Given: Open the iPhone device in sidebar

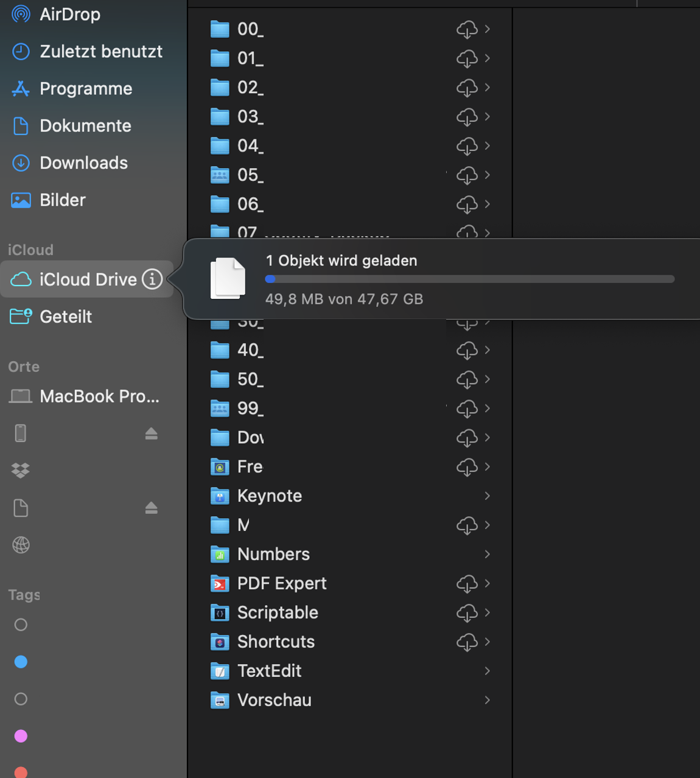Looking at the screenshot, I should [x=21, y=433].
